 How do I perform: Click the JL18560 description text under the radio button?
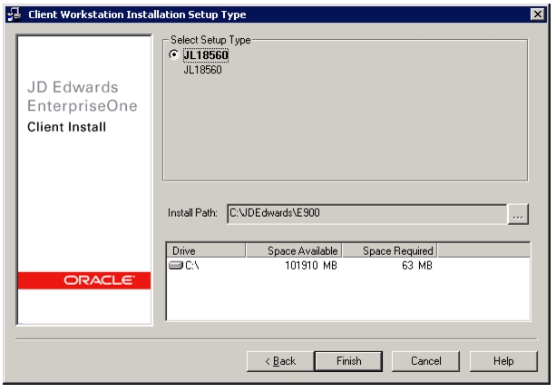point(202,70)
